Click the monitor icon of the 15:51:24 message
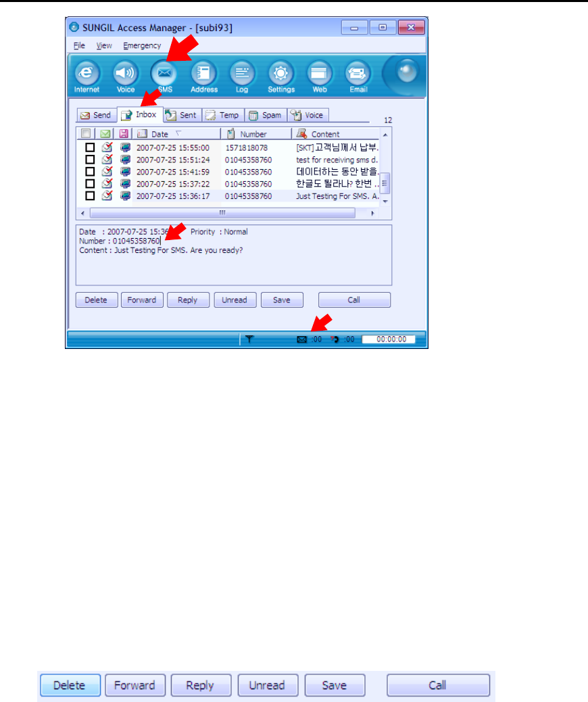 [x=125, y=160]
